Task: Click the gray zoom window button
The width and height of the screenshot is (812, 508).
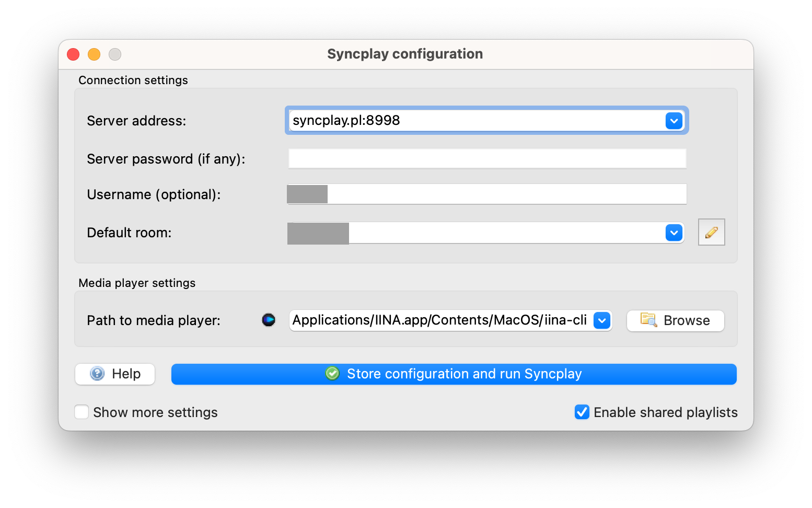Action: pyautogui.click(x=115, y=54)
